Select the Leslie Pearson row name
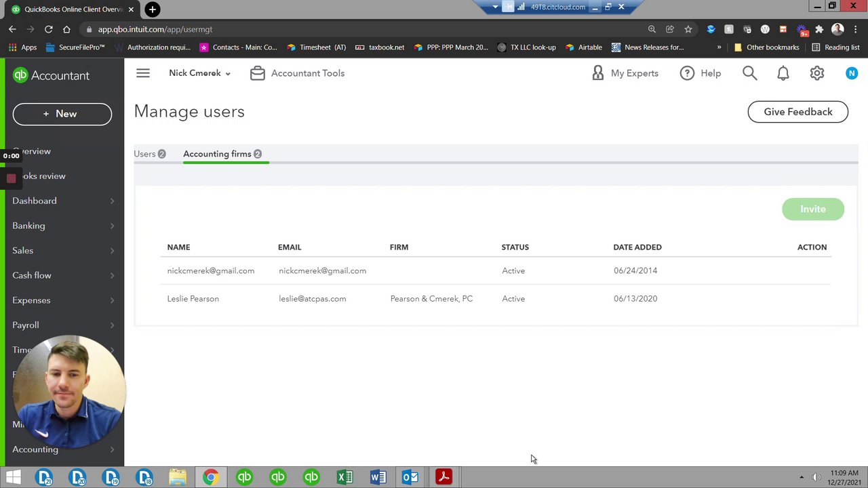868x488 pixels. coord(193,299)
